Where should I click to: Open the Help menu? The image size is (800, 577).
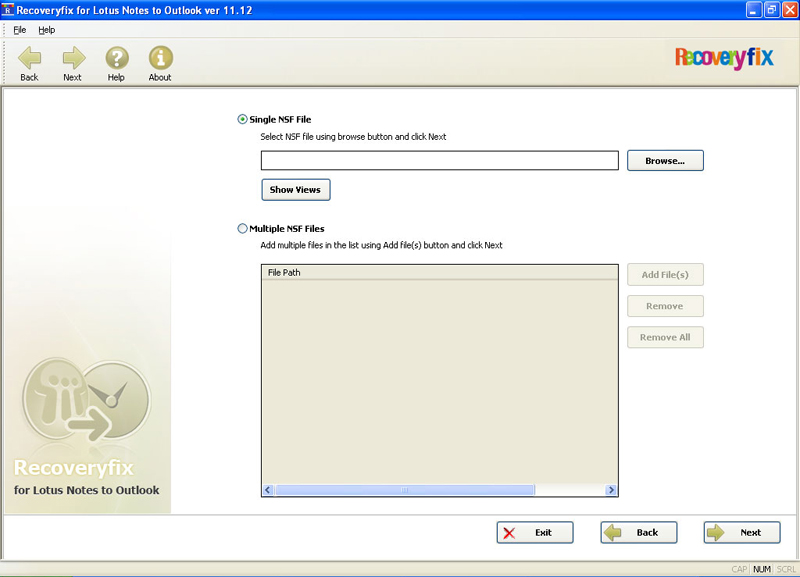tap(46, 30)
